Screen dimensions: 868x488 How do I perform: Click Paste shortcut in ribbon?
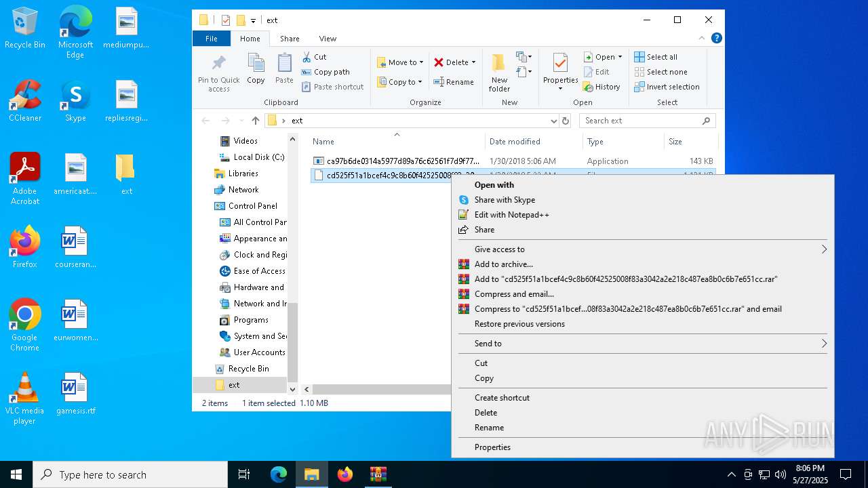[x=332, y=87]
